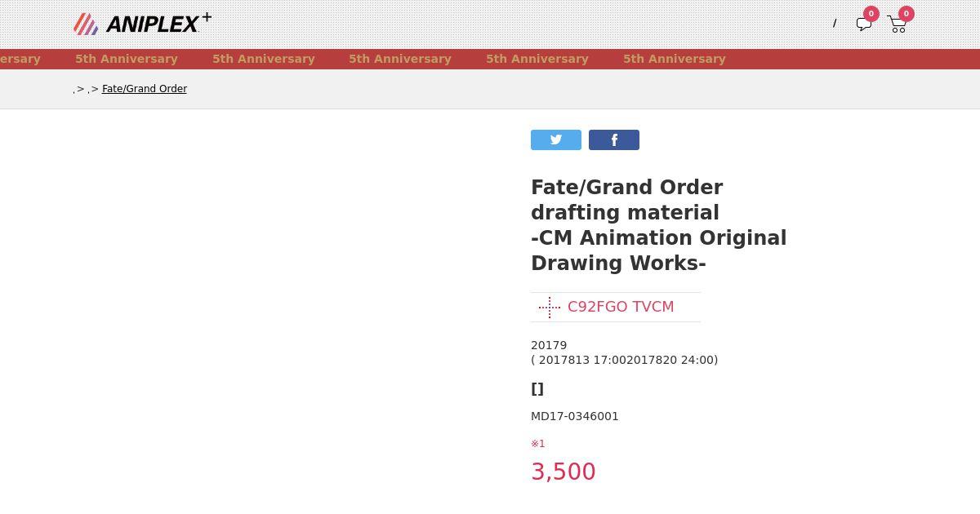
Task: Click the Fate/Grand Order drafting material product title
Action: [658, 225]
